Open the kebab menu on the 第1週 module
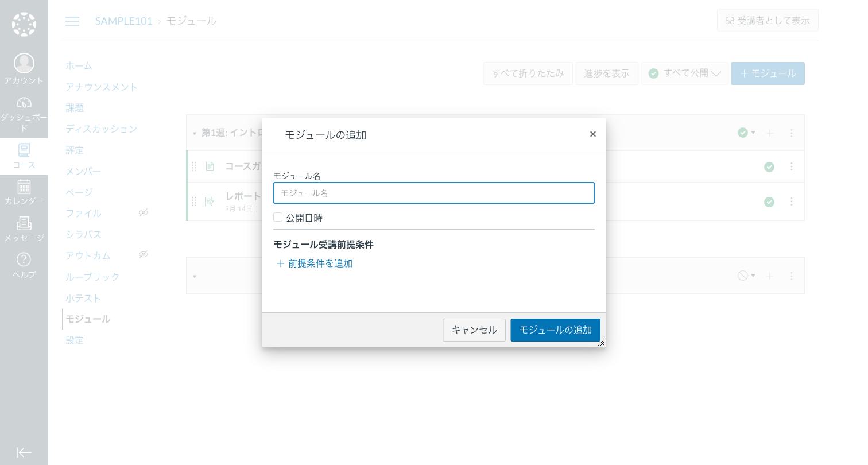The width and height of the screenshot is (868, 465). [792, 133]
